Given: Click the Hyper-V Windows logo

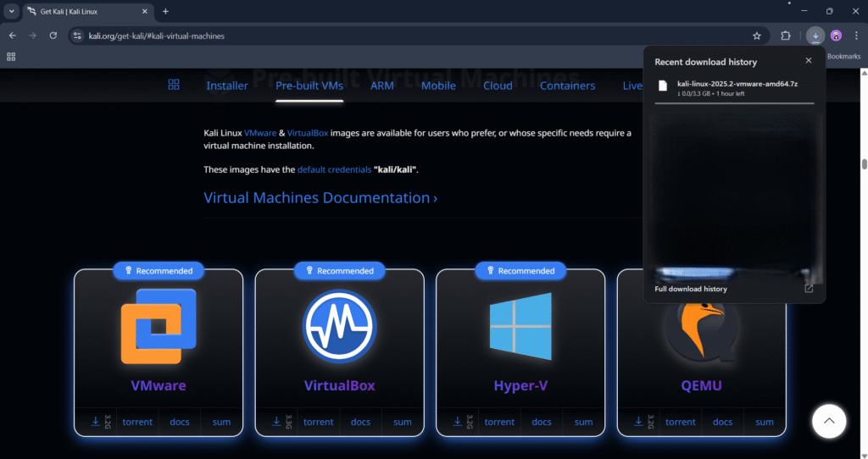Looking at the screenshot, I should pos(520,327).
